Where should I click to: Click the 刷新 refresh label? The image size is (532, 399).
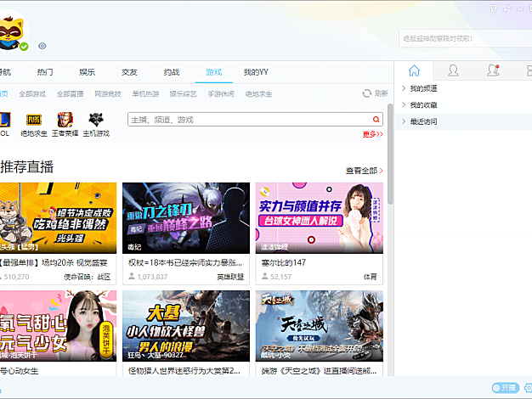coord(382,93)
